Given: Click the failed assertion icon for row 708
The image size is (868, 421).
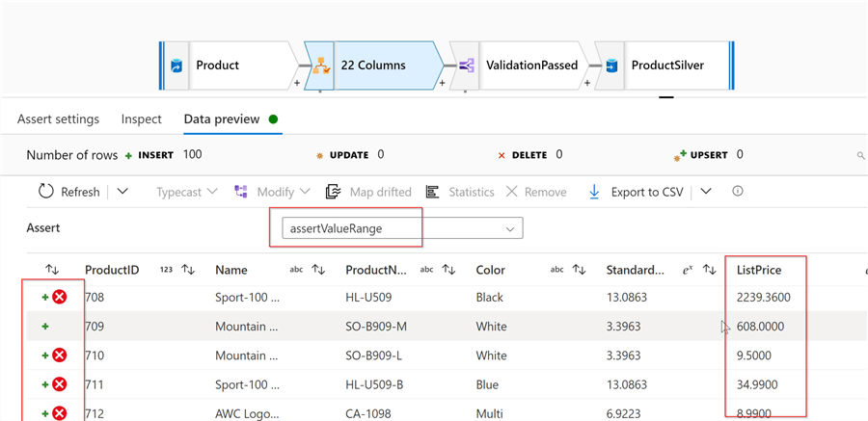Looking at the screenshot, I should point(60,297).
